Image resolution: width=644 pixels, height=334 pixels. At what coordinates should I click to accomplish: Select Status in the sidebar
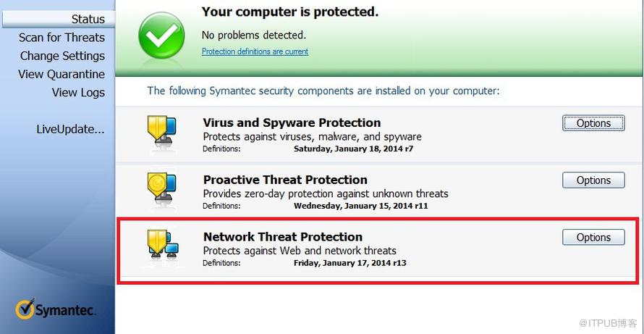(x=88, y=19)
